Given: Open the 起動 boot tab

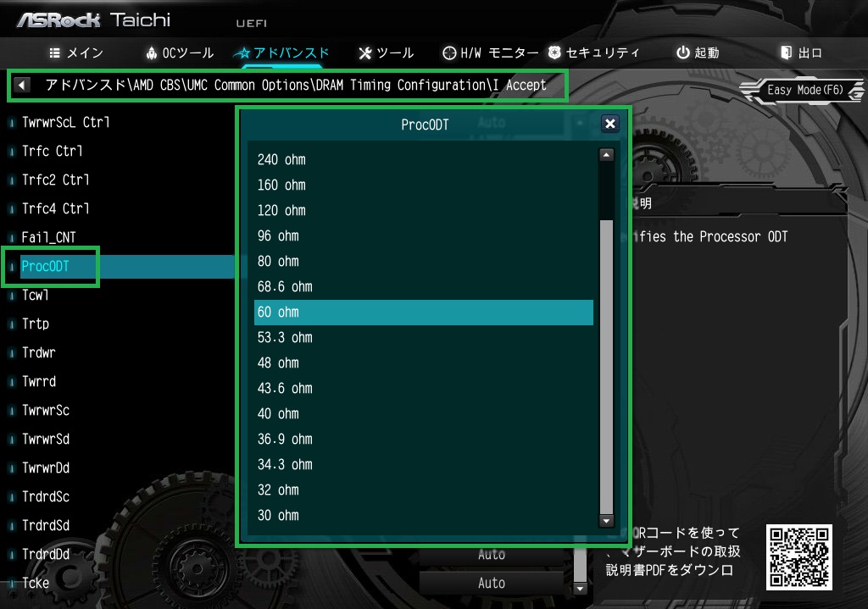Looking at the screenshot, I should click(698, 53).
